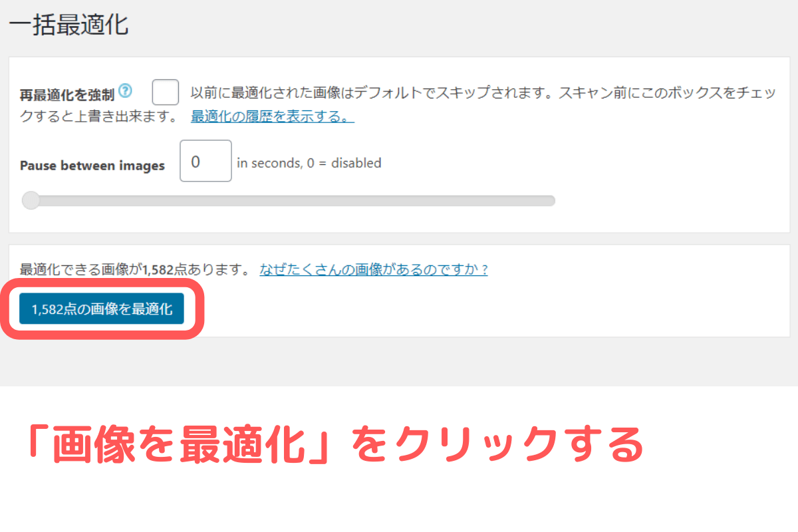Screen dimensions: 798x532
Task: Click the 最適化できる画像が1,582点あります text
Action: click(135, 270)
